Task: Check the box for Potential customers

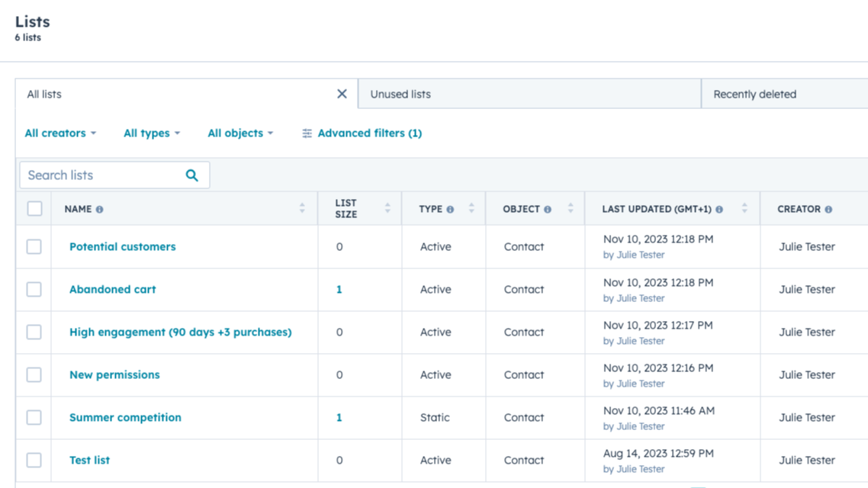Action: (x=34, y=247)
